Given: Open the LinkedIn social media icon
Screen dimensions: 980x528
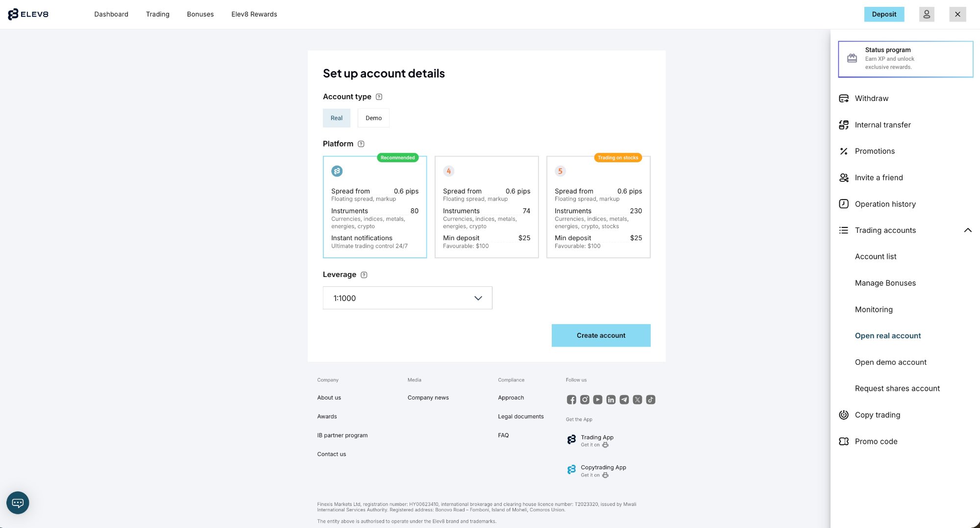Looking at the screenshot, I should [x=611, y=400].
